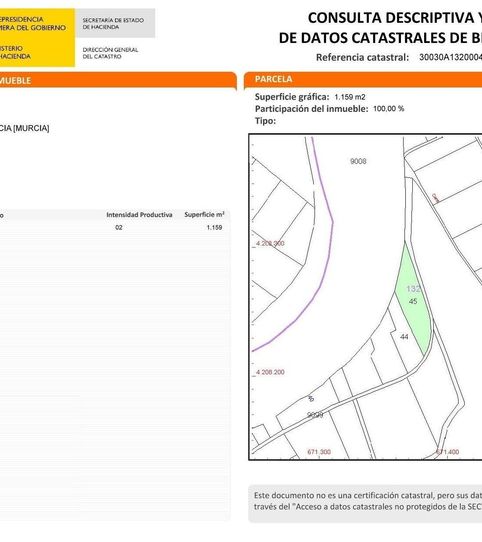
Task: Click 'Intensidad Productiva' column header
Action: 139,215
